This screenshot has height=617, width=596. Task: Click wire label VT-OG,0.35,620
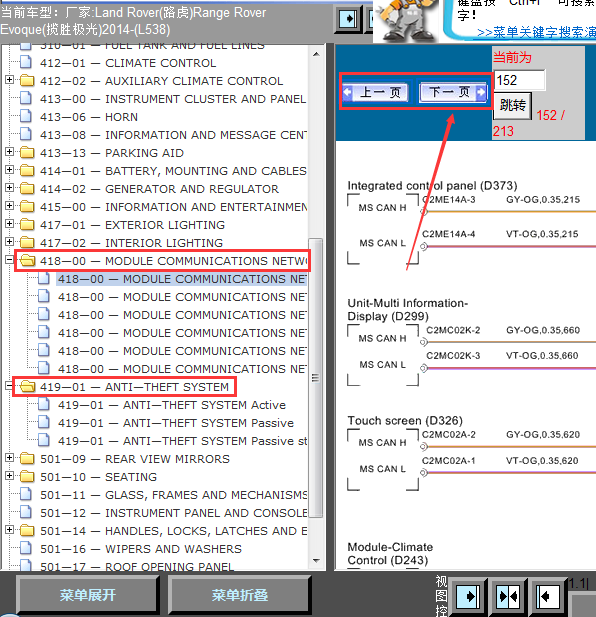[x=542, y=460]
